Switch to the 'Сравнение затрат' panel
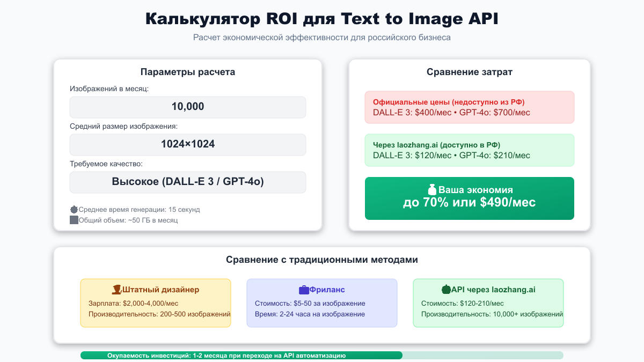 point(469,71)
